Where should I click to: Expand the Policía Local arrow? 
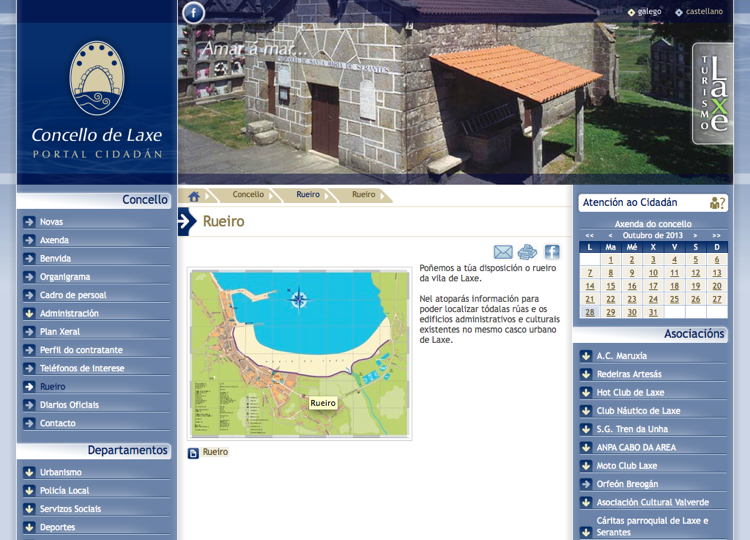pos(29,490)
